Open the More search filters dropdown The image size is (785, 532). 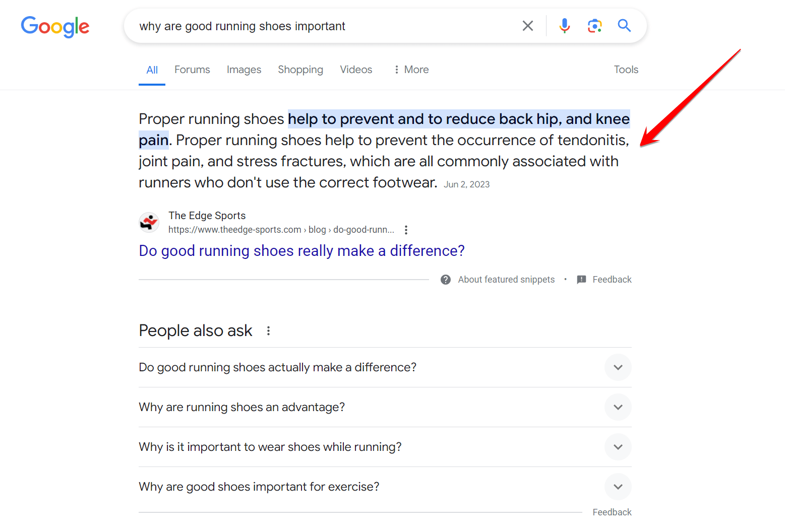coord(411,70)
